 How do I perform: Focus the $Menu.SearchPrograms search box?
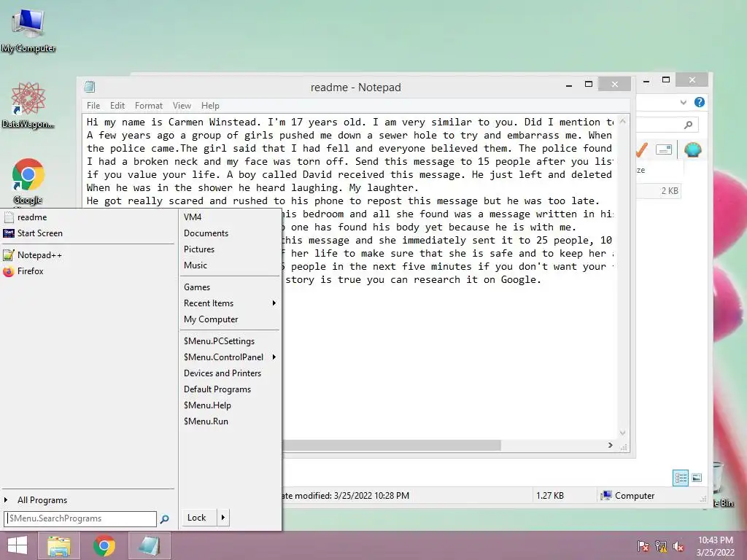[x=80, y=518]
